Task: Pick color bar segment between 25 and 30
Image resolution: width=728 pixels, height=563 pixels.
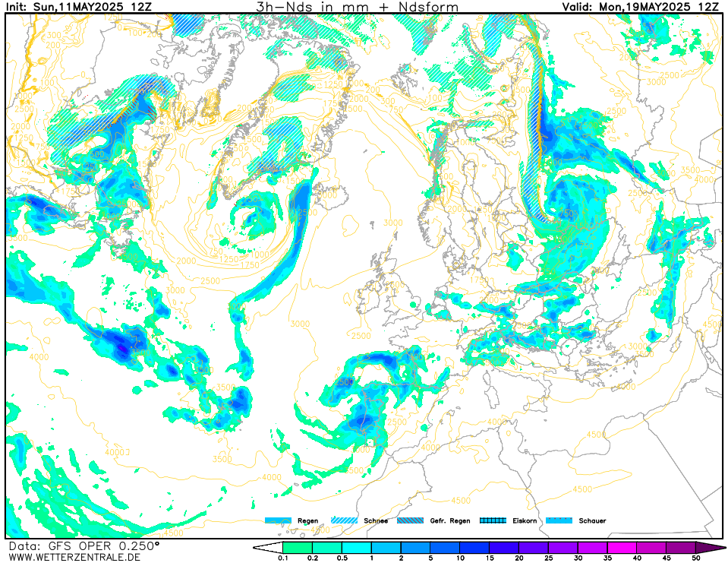Action: (563, 548)
